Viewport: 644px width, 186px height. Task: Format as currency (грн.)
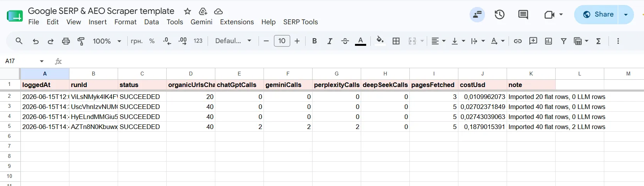tap(137, 41)
